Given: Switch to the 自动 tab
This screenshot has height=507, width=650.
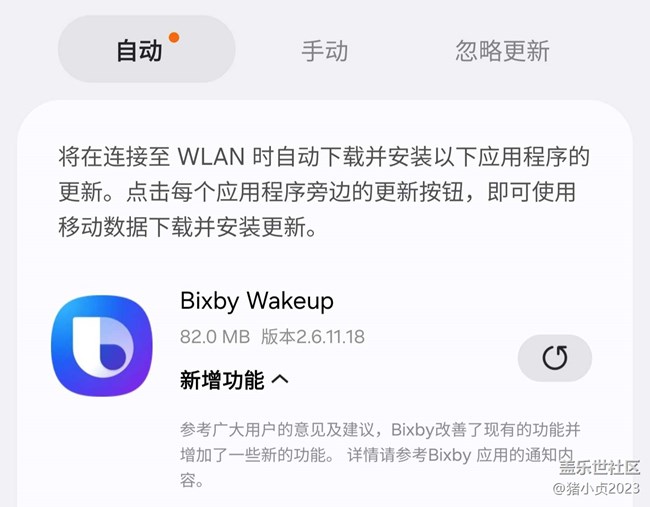Looking at the screenshot, I should coord(146,50).
